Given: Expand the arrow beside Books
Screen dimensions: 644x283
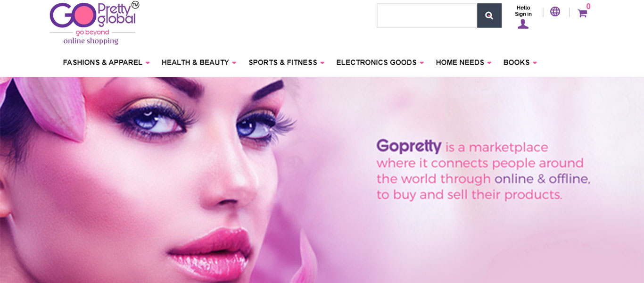Looking at the screenshot, I should (535, 63).
